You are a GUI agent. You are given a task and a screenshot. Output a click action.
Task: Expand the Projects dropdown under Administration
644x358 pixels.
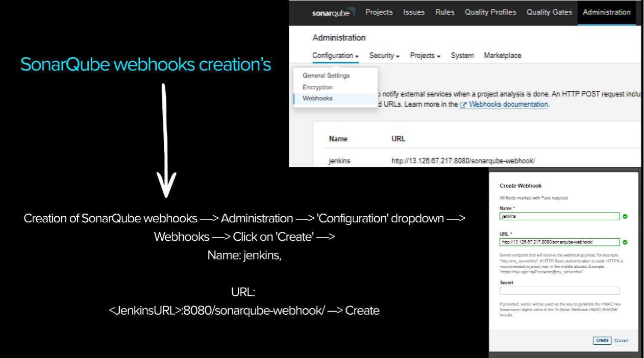pos(425,56)
